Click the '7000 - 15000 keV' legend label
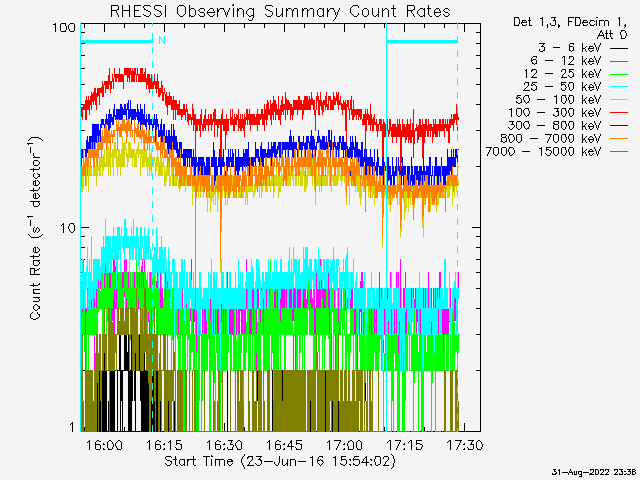Viewport: 640px width, 480px height. pyautogui.click(x=543, y=152)
